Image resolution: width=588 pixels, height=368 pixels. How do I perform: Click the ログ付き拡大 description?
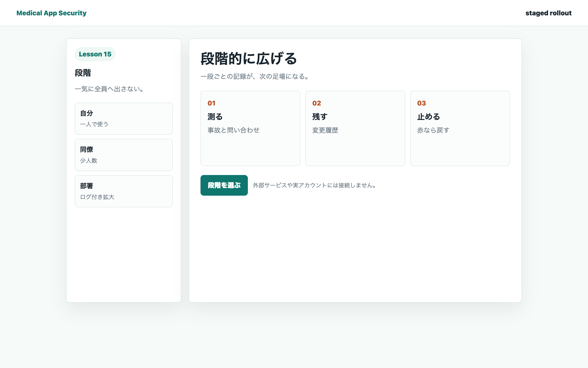point(97,197)
